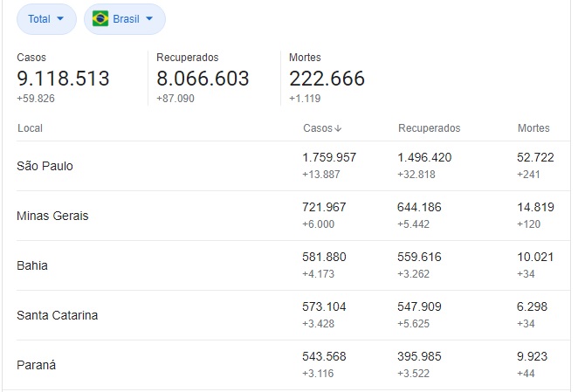Click the Brazil flag icon
Image resolution: width=578 pixels, height=392 pixels.
click(x=100, y=19)
